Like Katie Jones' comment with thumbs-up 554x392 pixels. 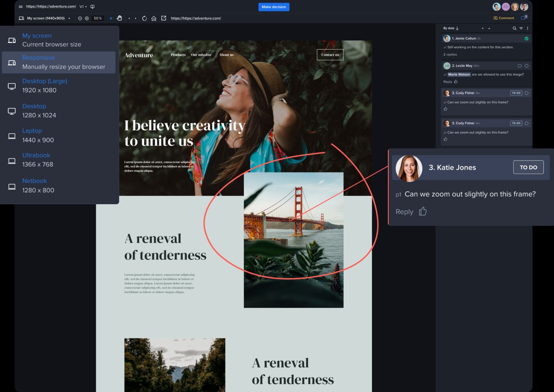pyautogui.click(x=423, y=212)
